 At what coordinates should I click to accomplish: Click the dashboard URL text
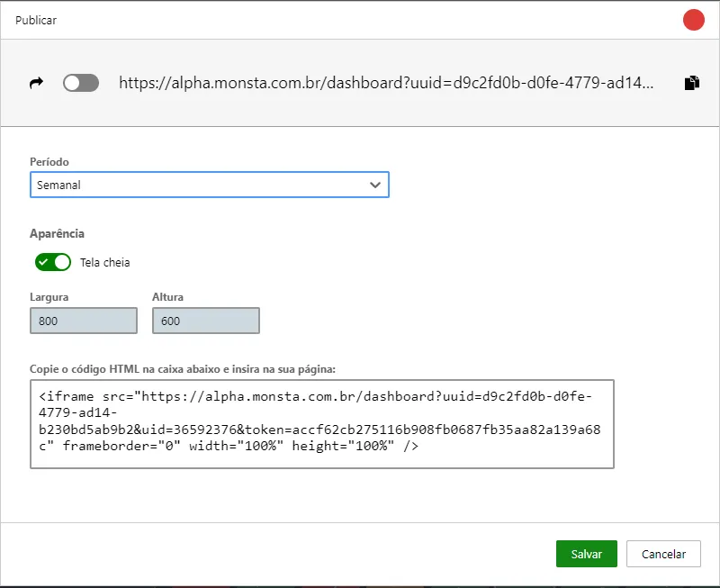tap(386, 83)
